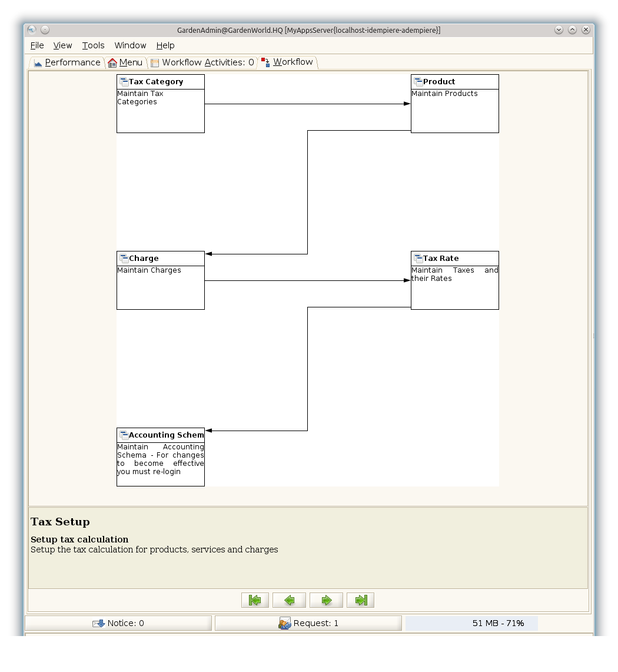
Task: Open the Tools menu
Action: [93, 45]
